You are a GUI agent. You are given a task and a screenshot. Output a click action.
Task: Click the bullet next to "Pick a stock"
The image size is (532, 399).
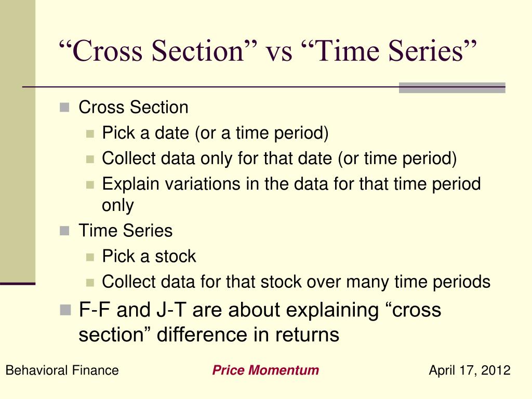tap(90, 257)
